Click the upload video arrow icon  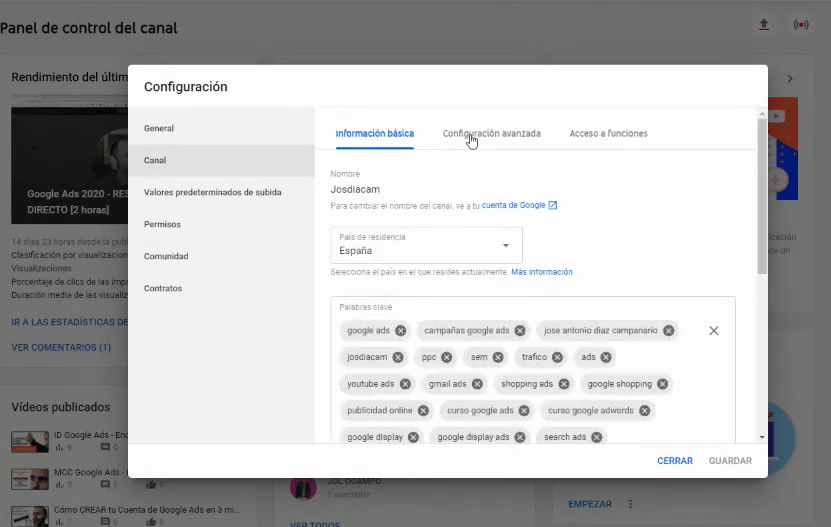tap(764, 24)
